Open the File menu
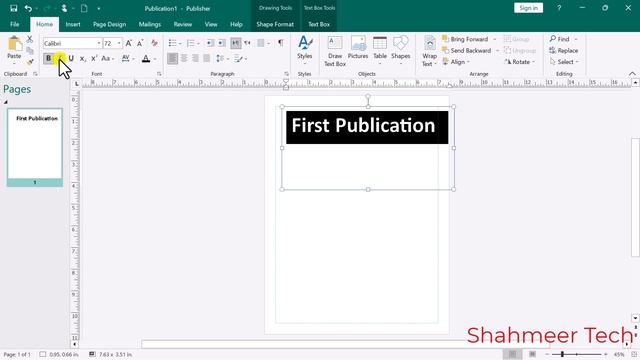This screenshot has width=640, height=360. tap(15, 24)
